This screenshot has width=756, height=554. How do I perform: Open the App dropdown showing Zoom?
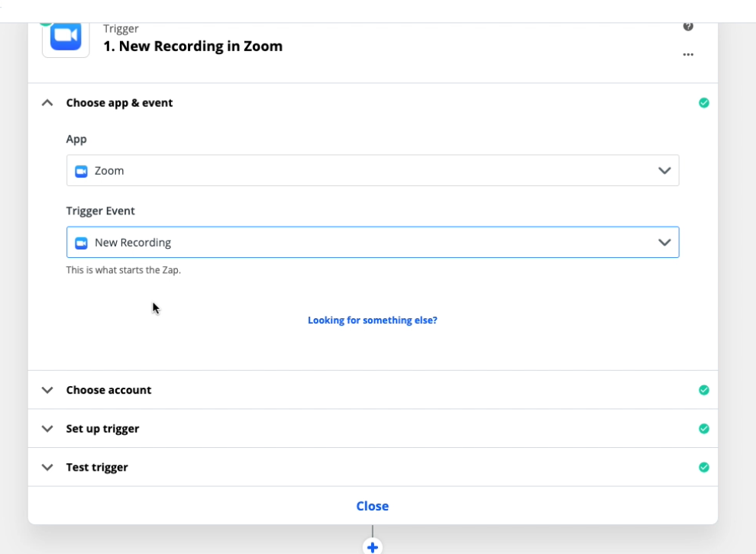point(373,170)
